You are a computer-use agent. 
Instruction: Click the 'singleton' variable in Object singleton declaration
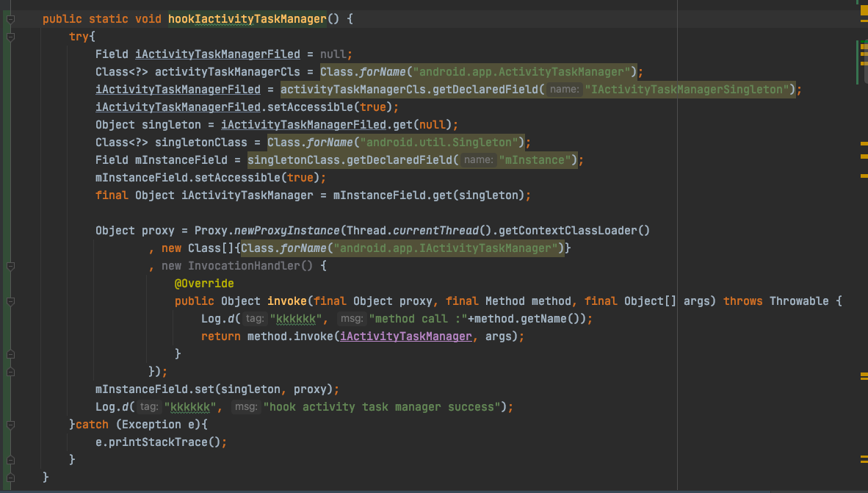click(x=171, y=125)
